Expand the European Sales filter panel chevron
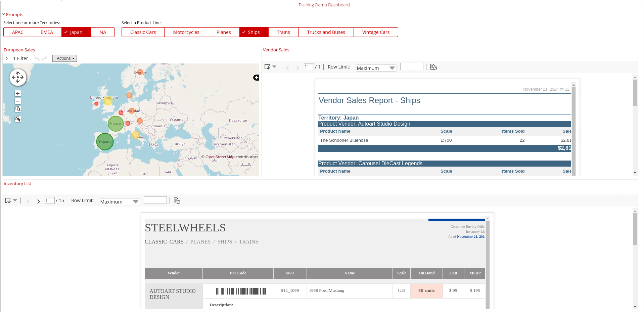This screenshot has width=644, height=312. (x=7, y=58)
